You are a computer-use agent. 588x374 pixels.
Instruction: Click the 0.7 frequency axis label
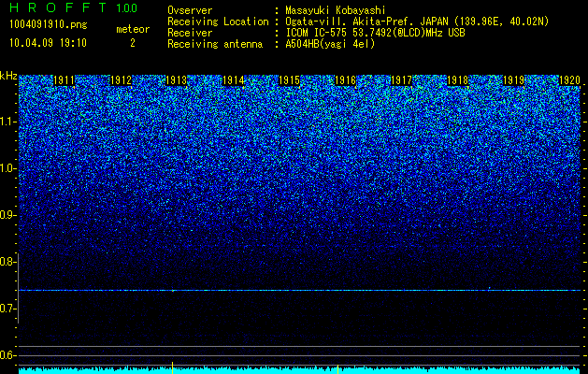(7, 309)
